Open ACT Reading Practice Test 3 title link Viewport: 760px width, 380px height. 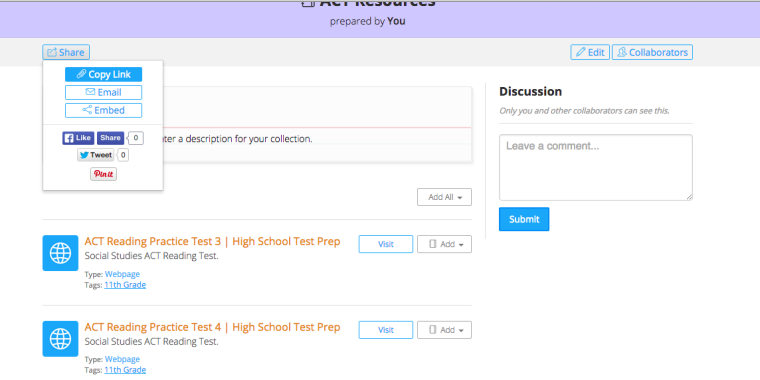pyautogui.click(x=212, y=241)
